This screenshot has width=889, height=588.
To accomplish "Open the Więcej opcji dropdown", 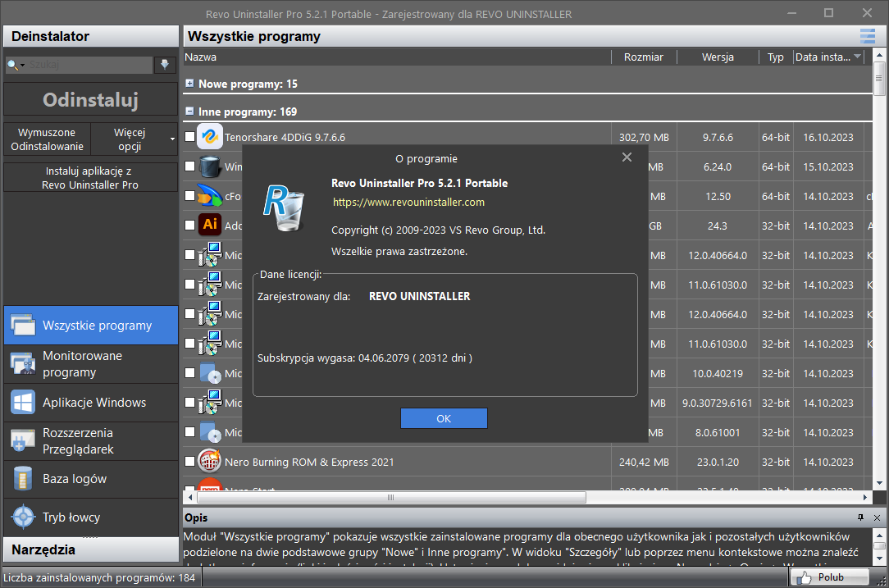I will 134,139.
